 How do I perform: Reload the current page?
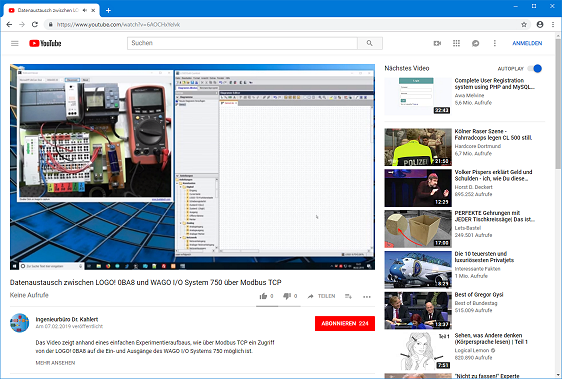[x=35, y=24]
